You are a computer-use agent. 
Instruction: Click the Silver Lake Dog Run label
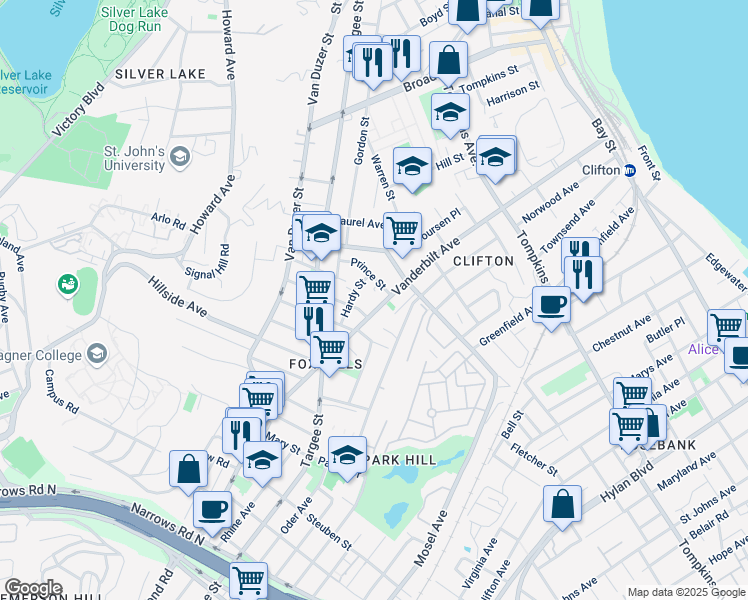(x=135, y=19)
